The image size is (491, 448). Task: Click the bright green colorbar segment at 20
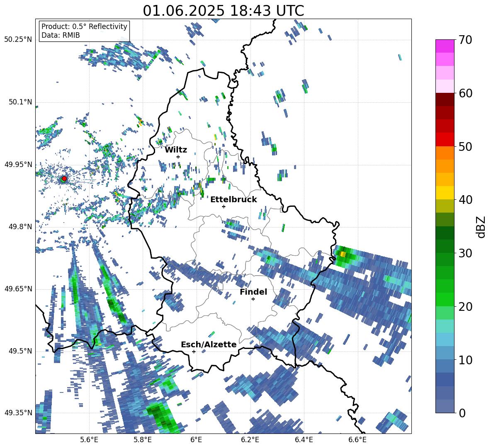tap(445, 299)
